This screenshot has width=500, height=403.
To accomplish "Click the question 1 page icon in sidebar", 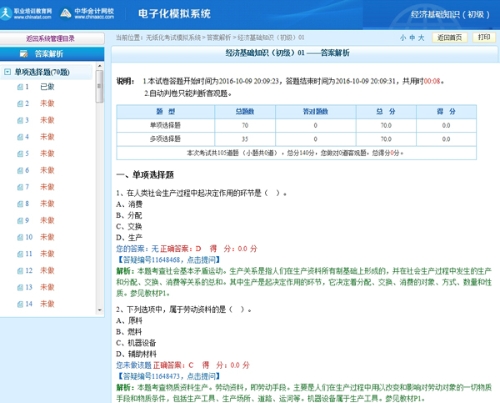I will (20, 87).
